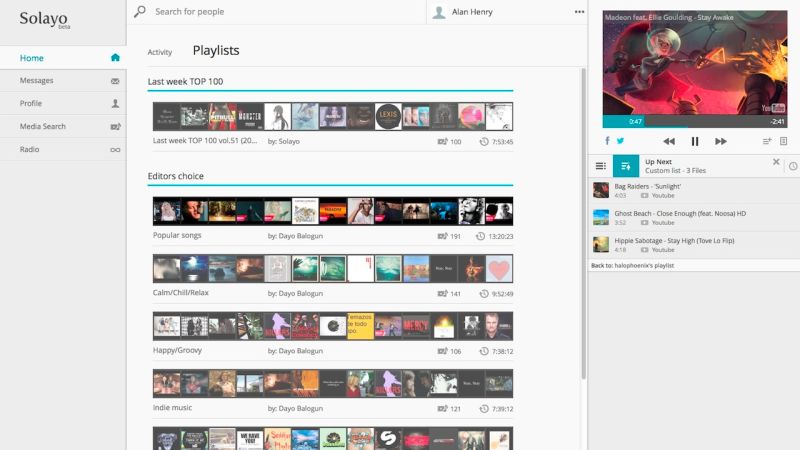The image size is (800, 450).
Task: Click the track count icon for Calm/Chill/Relax
Action: [442, 294]
